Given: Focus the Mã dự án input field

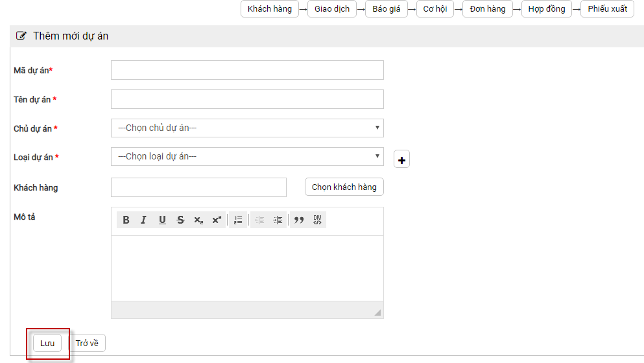Looking at the screenshot, I should pos(247,70).
